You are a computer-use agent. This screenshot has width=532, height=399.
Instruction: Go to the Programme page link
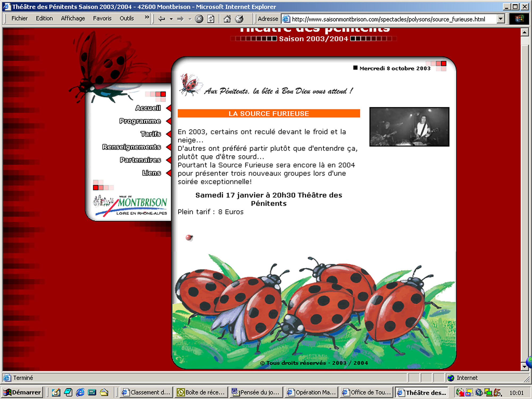140,121
